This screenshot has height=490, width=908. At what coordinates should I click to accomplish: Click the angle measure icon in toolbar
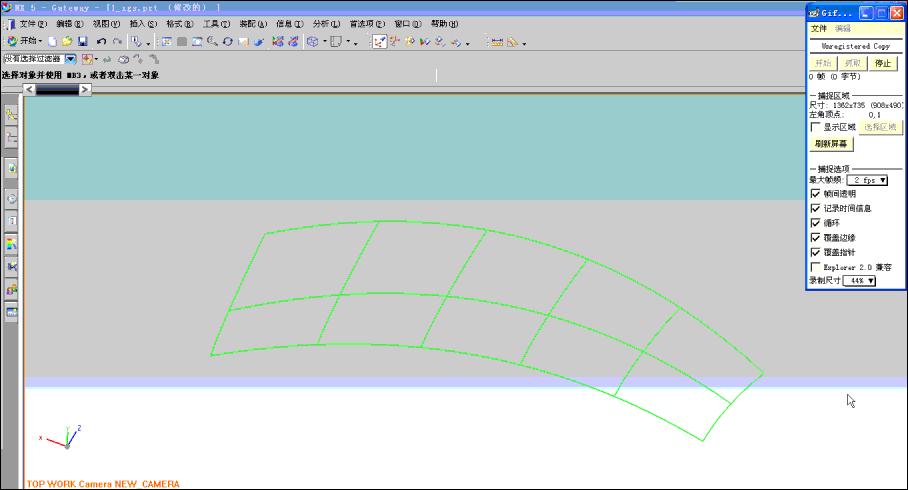(x=512, y=42)
